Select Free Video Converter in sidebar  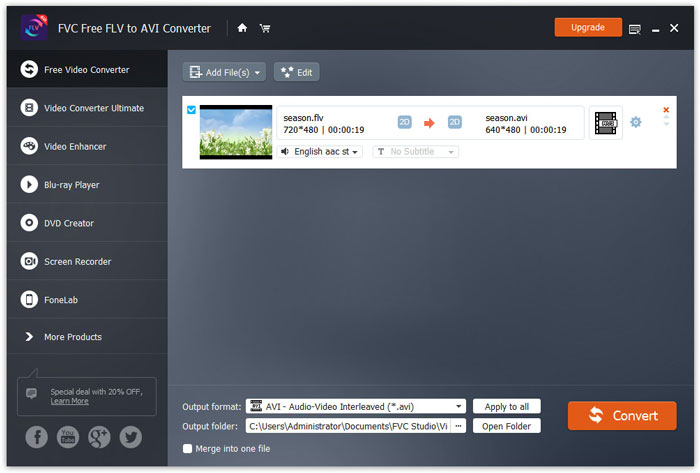[88, 69]
